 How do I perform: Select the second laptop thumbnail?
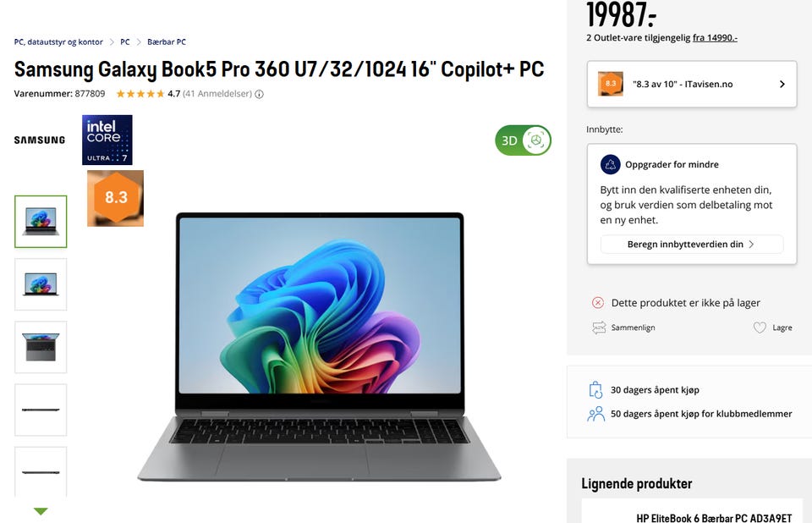point(41,284)
